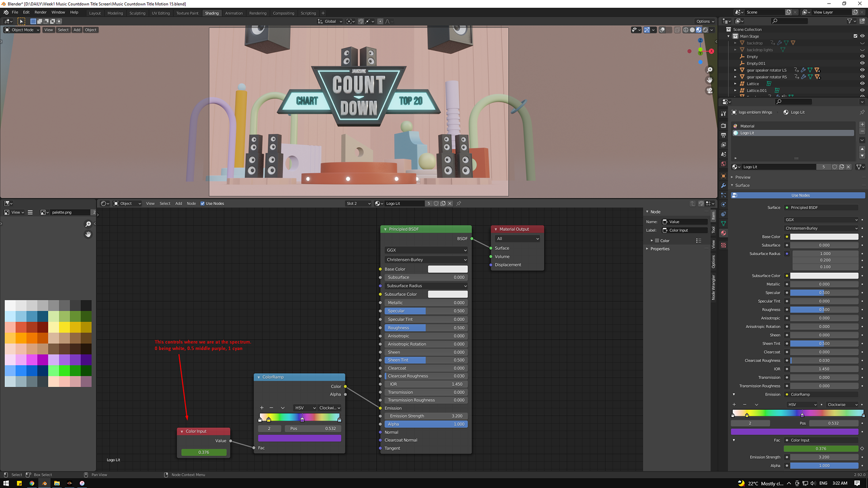
Task: Click the Color Input value field 0.376
Action: point(204,452)
